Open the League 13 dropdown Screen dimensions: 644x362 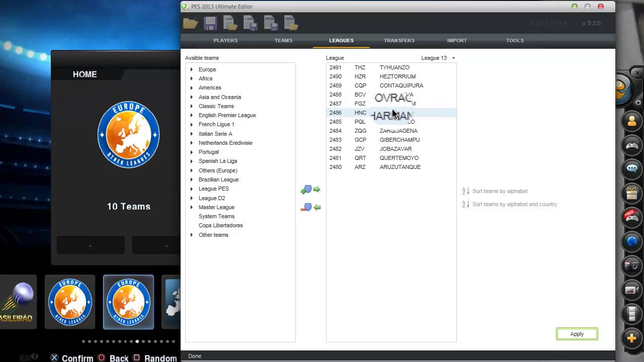point(438,58)
